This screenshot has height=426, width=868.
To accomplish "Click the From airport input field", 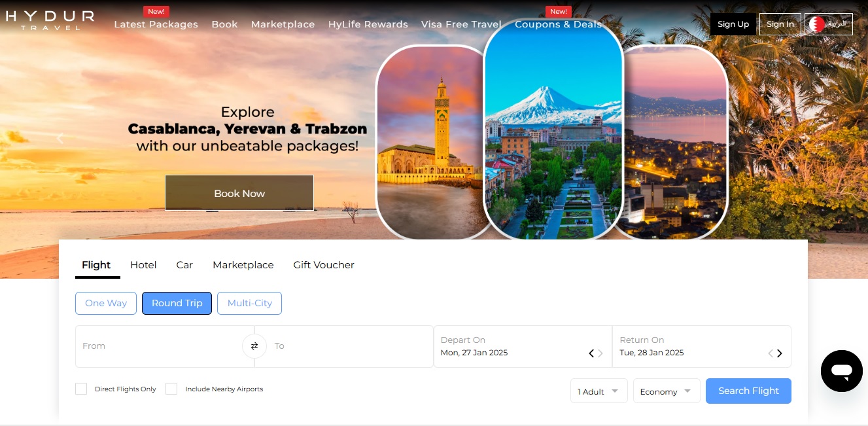I will (x=159, y=346).
